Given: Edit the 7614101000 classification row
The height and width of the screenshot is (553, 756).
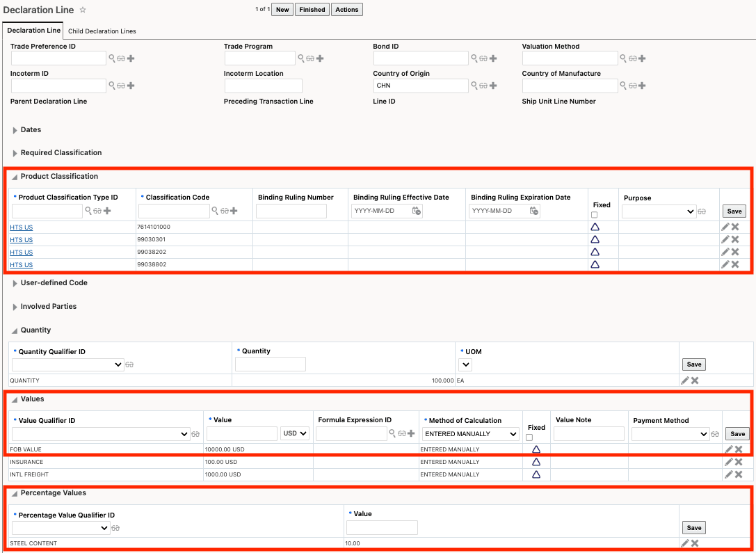Looking at the screenshot, I should pos(725,227).
